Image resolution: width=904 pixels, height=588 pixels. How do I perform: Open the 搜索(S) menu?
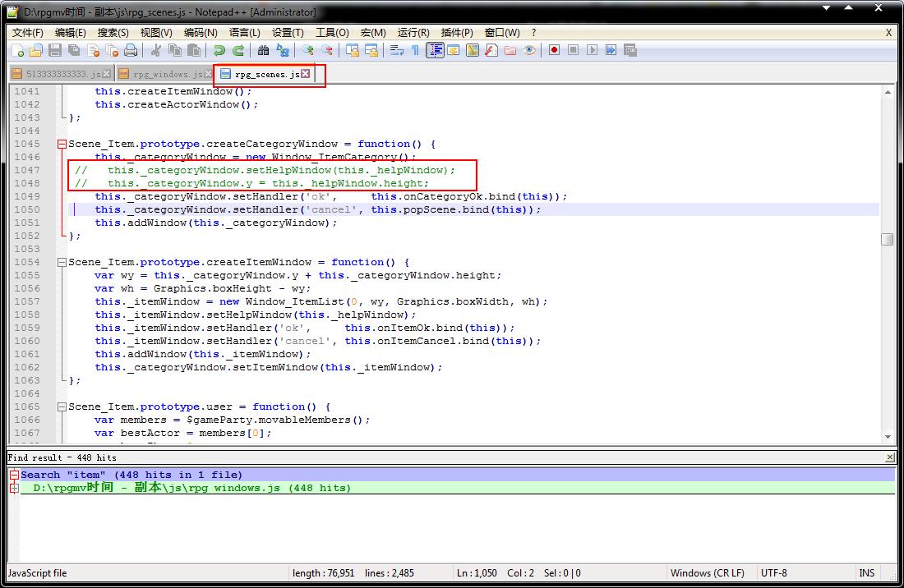(113, 33)
